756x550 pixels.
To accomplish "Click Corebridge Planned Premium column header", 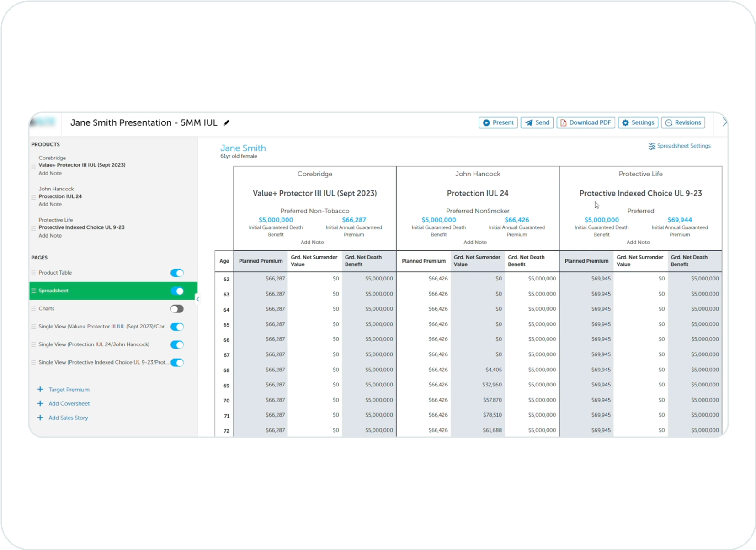I will click(261, 261).
